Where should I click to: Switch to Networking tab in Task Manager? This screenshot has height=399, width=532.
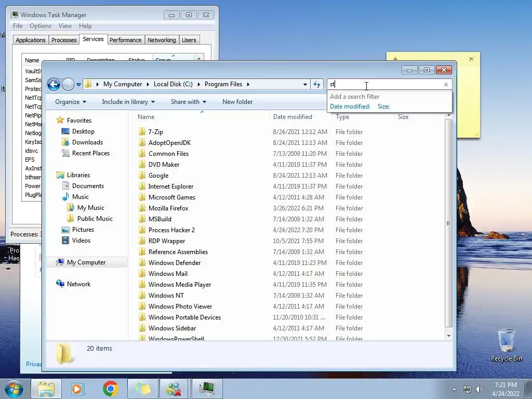162,40
